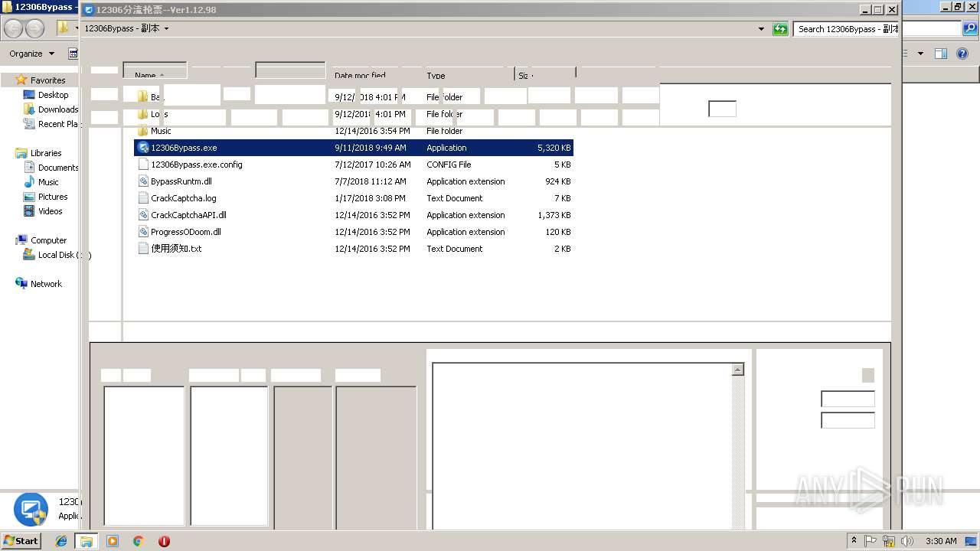Click the Explorer Back arrow button
Viewport: 980px width, 551px height.
click(13, 29)
